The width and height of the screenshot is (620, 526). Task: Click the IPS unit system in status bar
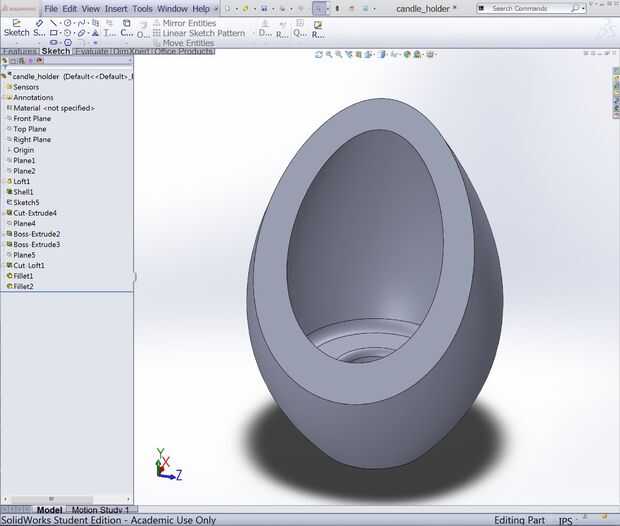(566, 520)
